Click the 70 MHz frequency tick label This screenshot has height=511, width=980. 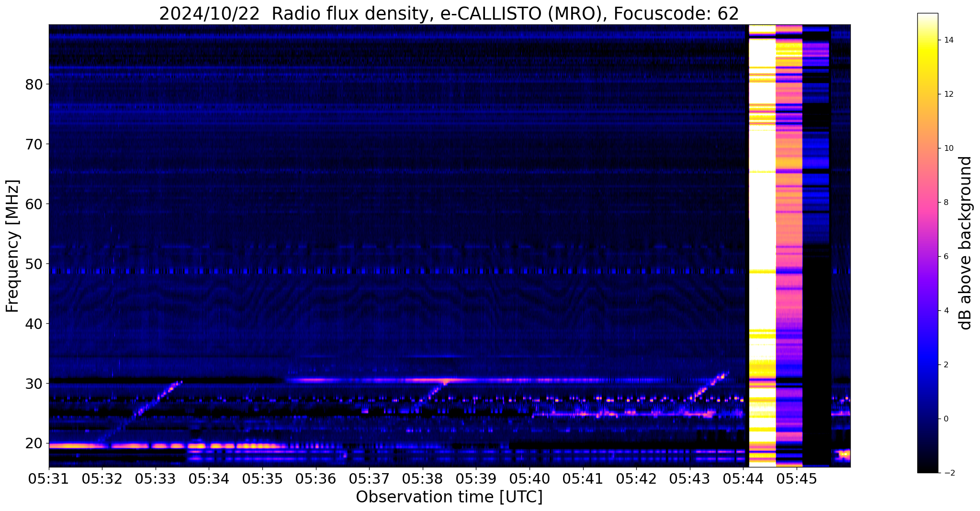[x=34, y=144]
